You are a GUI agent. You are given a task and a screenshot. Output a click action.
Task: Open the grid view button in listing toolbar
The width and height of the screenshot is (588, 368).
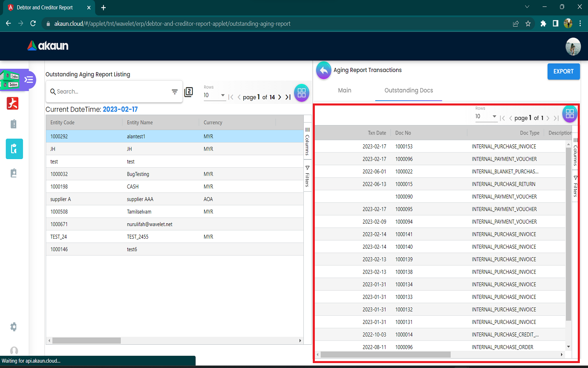tap(301, 93)
